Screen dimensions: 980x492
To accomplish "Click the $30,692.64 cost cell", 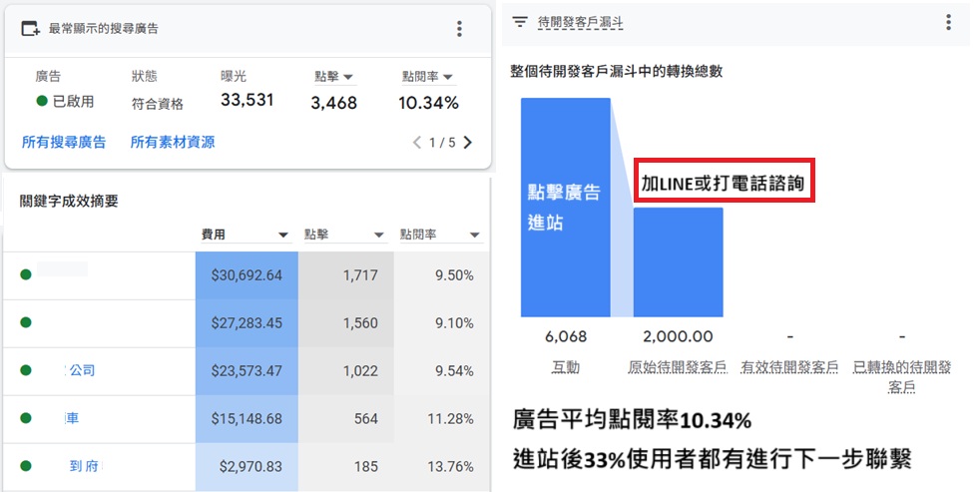I will coord(246,275).
